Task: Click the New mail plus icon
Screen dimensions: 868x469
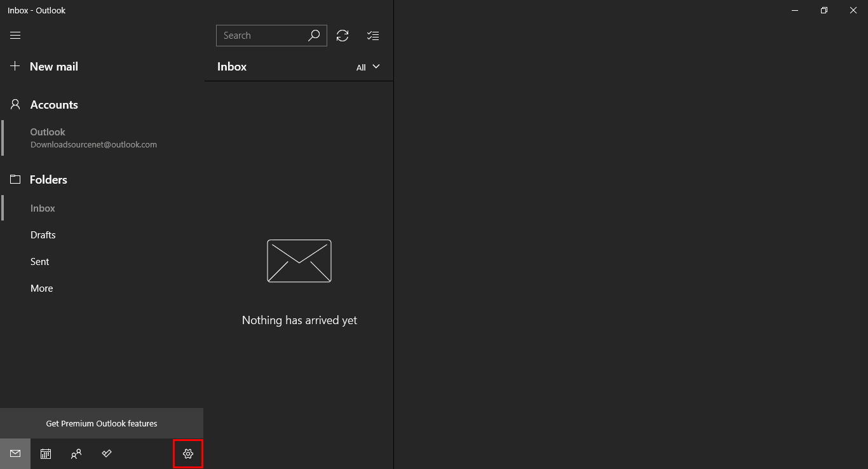Action: [15, 66]
